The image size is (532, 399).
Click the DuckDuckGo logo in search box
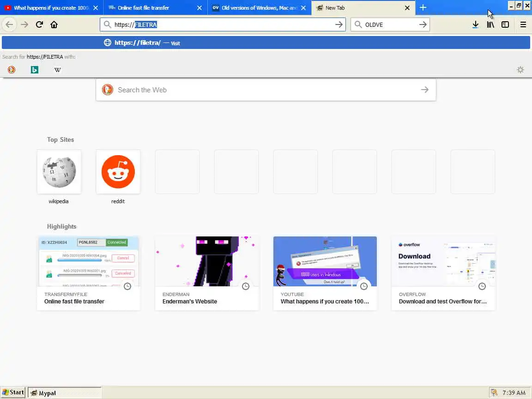(108, 90)
